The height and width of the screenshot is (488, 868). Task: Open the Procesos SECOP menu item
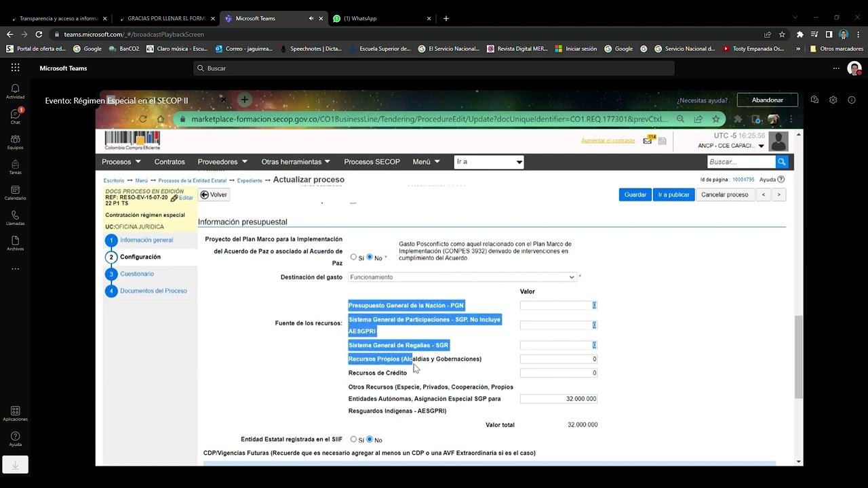tap(372, 162)
